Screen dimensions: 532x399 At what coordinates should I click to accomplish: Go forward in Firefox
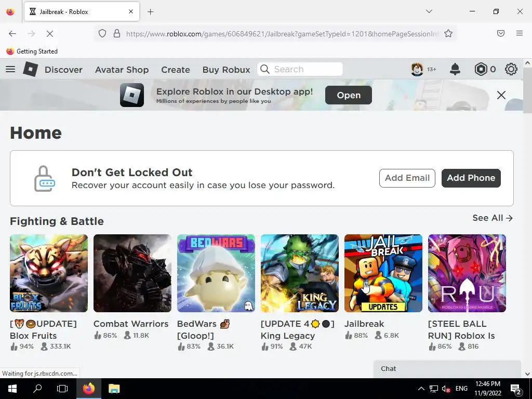click(x=31, y=34)
